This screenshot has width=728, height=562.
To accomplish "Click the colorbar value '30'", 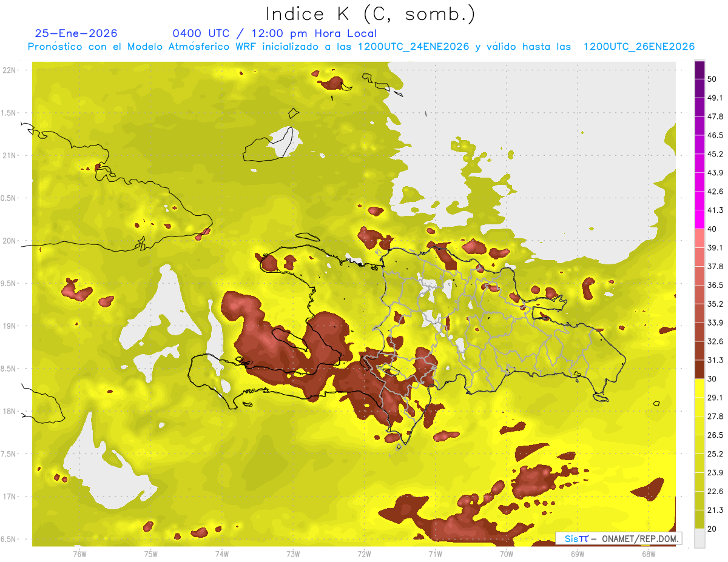I will point(712,379).
